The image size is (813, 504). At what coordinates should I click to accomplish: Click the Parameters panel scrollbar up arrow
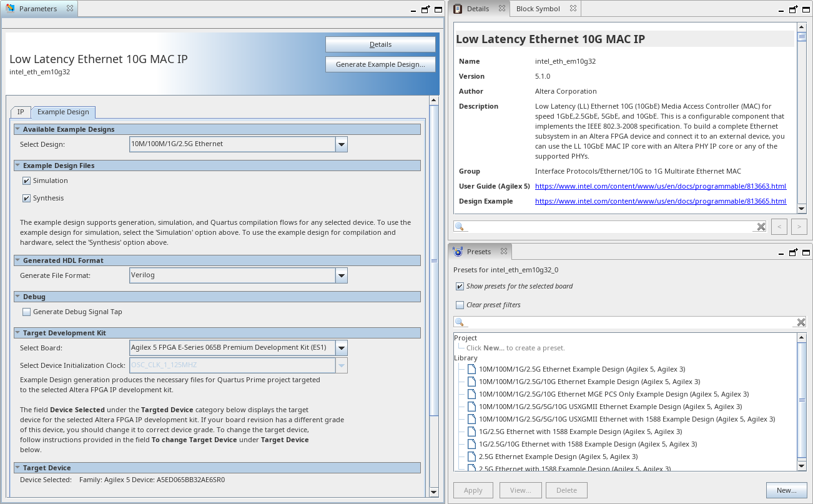tap(434, 100)
